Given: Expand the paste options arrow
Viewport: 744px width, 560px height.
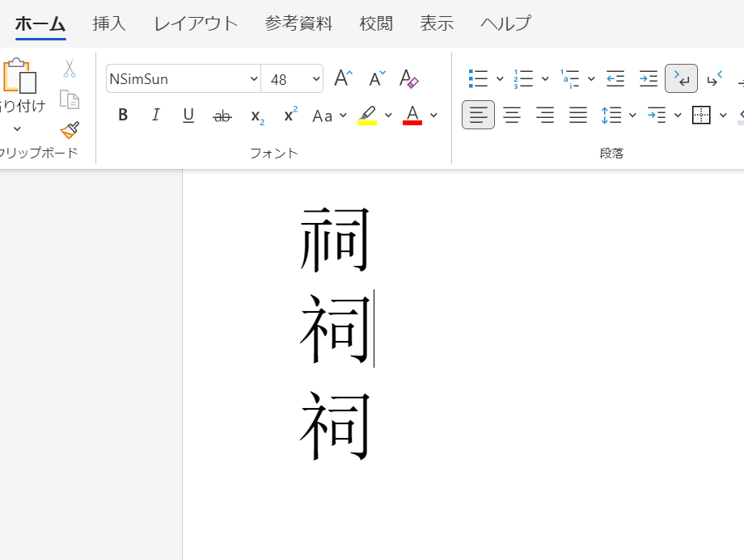Looking at the screenshot, I should (x=17, y=128).
